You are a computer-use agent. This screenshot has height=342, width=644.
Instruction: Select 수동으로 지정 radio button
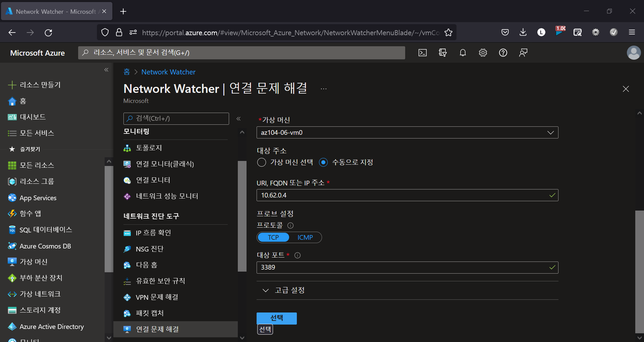pos(323,162)
